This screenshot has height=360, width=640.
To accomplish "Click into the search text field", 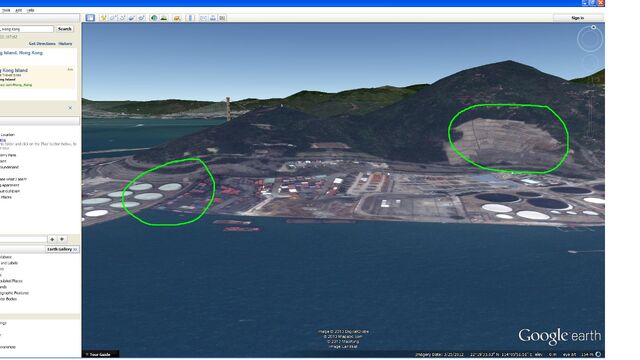I will point(27,29).
